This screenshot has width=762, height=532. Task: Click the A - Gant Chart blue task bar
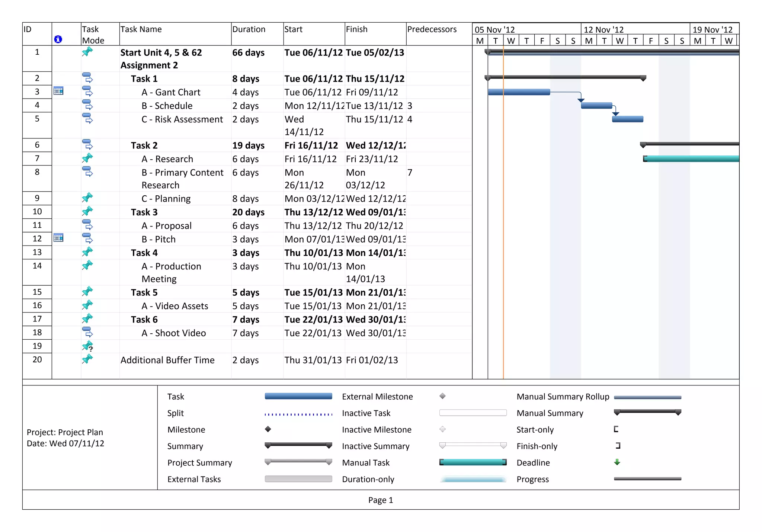coord(519,92)
